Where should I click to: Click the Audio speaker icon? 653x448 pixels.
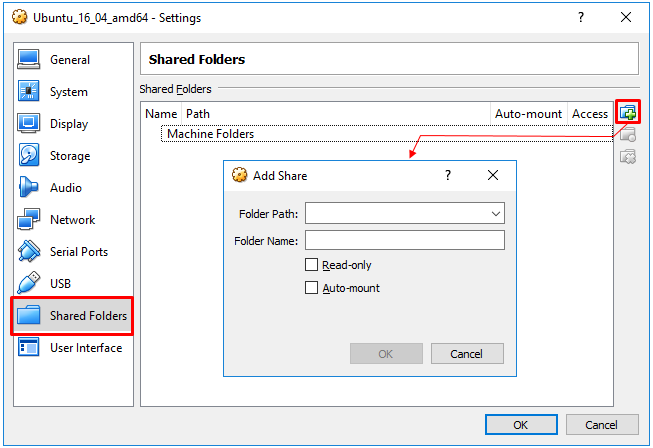pos(28,187)
